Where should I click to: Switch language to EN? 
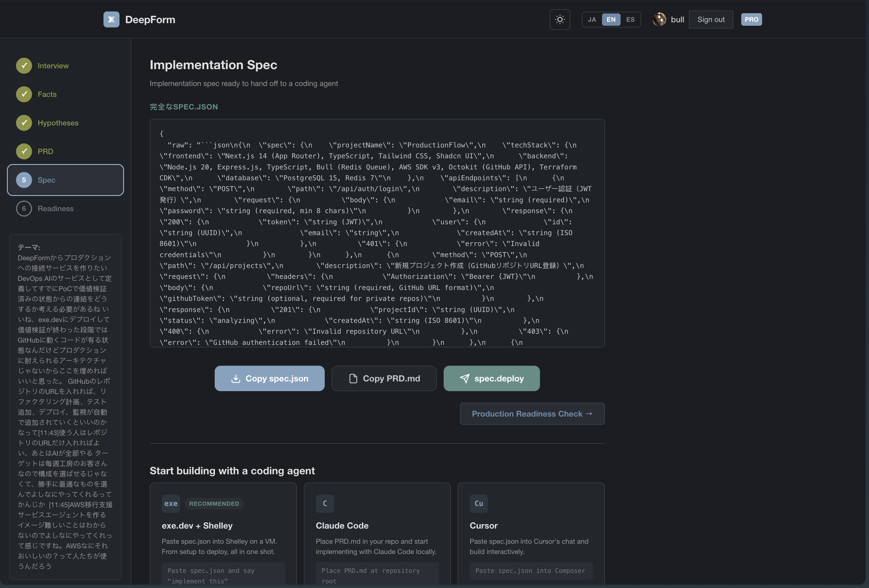[611, 19]
